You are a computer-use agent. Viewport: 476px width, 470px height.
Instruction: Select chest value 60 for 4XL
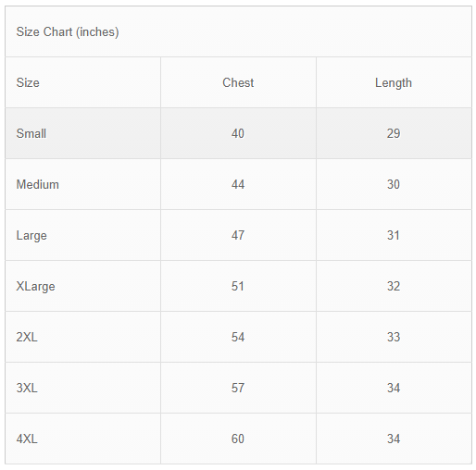238,439
